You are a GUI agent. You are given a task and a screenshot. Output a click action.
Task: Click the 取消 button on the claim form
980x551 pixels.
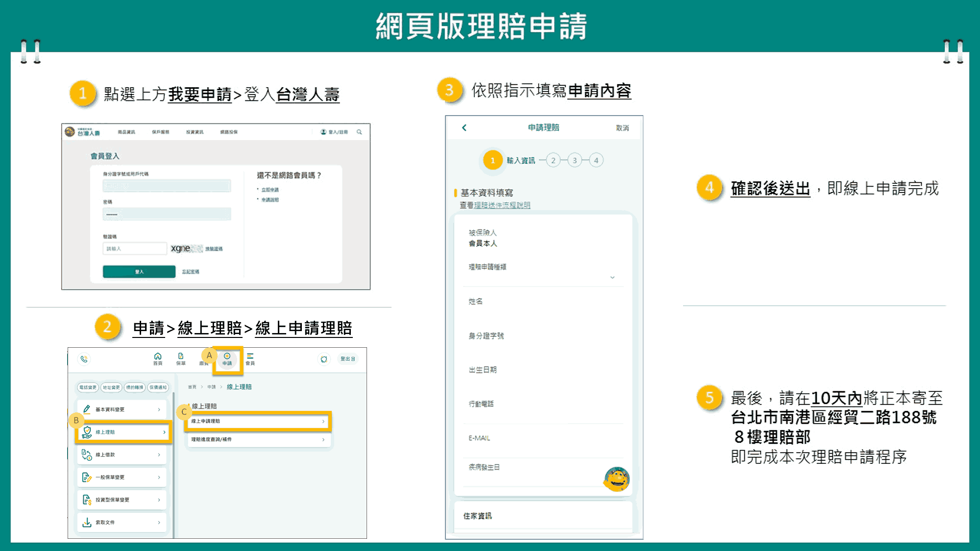tap(622, 128)
